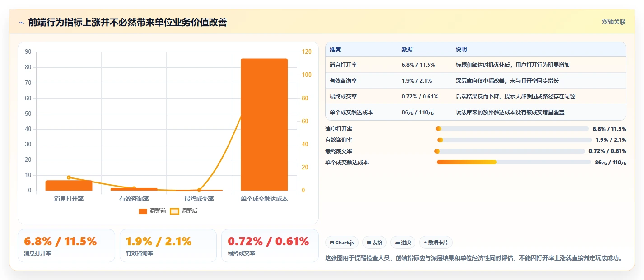Click progress value 86元 / 110元 on right
The image size is (644, 280).
tap(611, 162)
